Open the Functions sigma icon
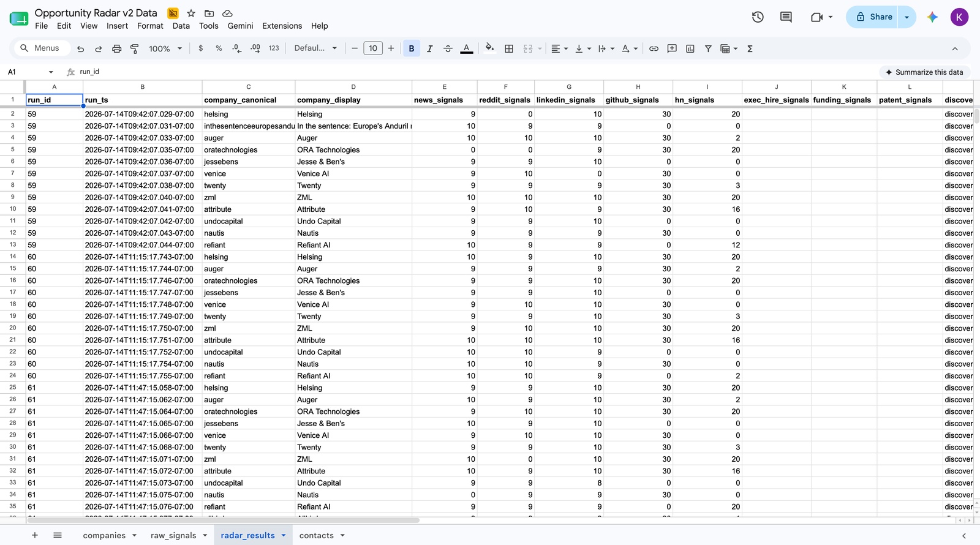The width and height of the screenshot is (980, 545). pos(750,48)
